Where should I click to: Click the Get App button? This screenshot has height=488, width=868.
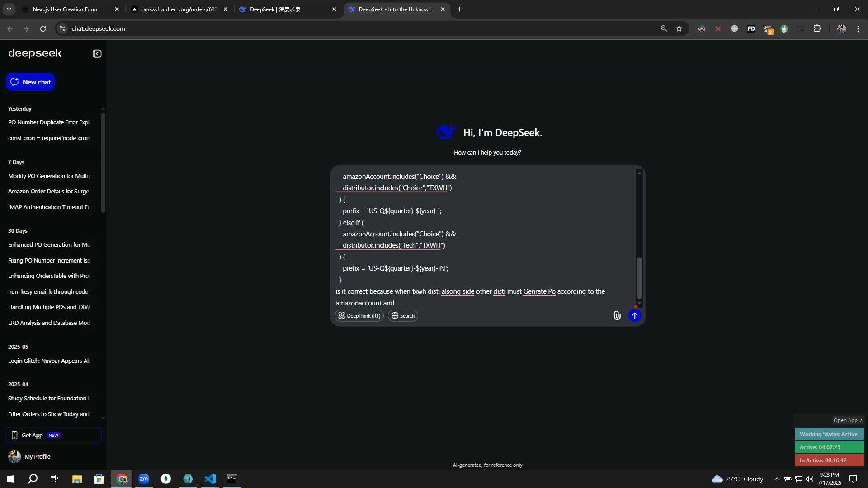[x=53, y=435]
